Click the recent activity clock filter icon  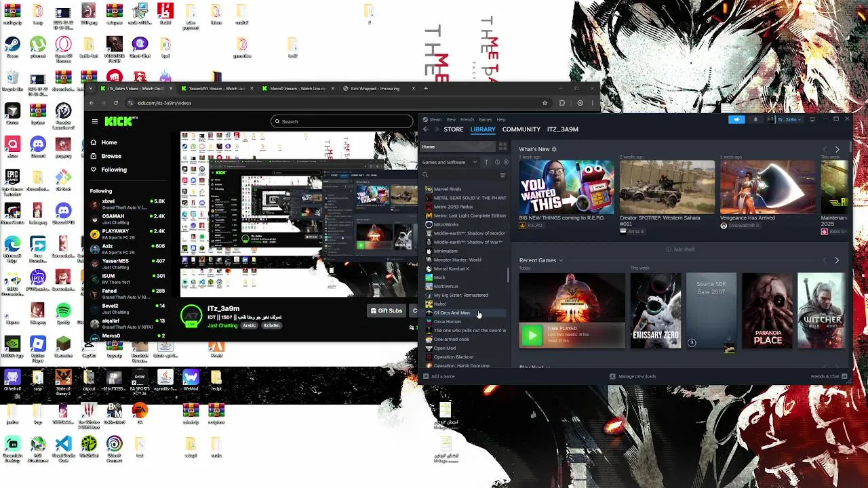pyautogui.click(x=496, y=162)
